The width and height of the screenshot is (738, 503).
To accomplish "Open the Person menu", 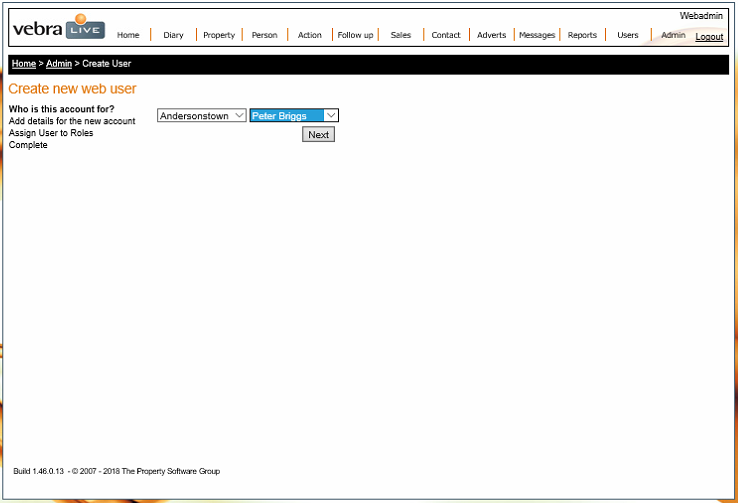I will pos(265,35).
